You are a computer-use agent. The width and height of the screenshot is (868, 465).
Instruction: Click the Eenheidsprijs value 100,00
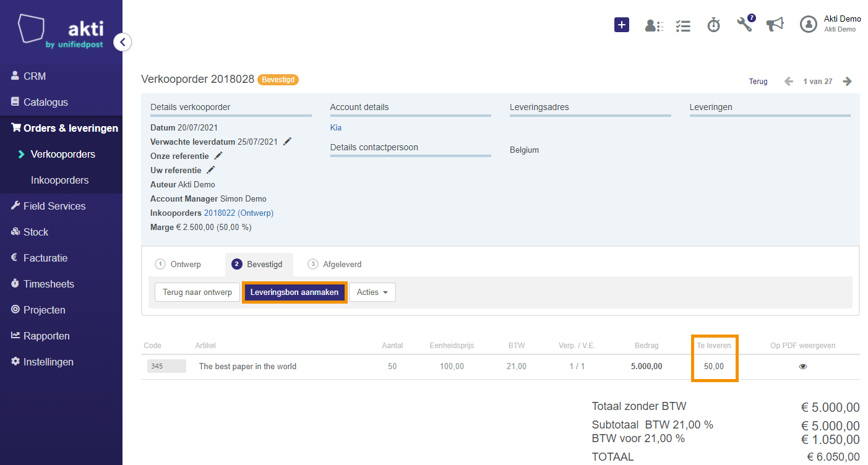click(x=452, y=366)
